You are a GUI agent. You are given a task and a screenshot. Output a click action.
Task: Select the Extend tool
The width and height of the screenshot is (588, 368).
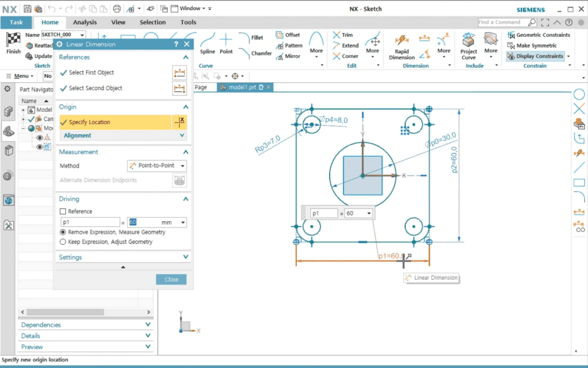pyautogui.click(x=345, y=46)
